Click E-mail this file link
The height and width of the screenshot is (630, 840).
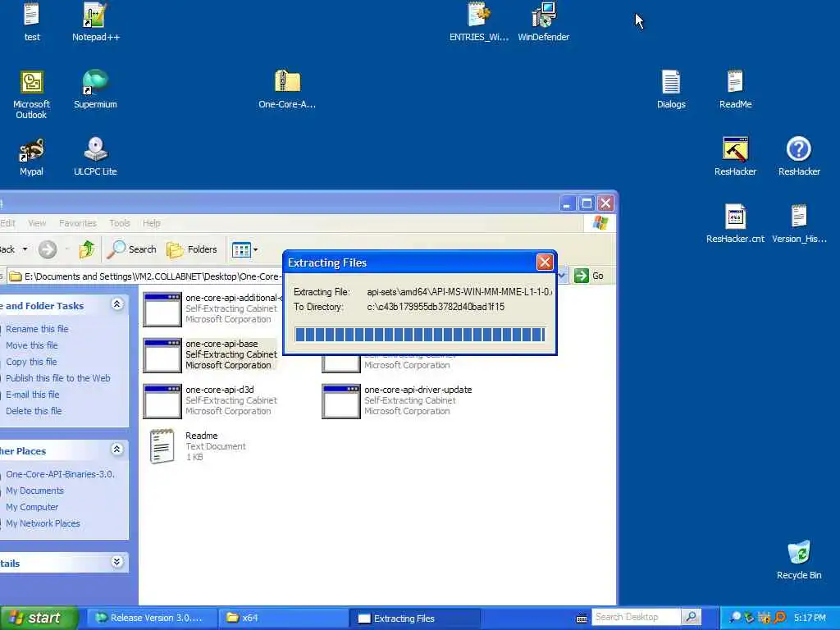coord(33,395)
